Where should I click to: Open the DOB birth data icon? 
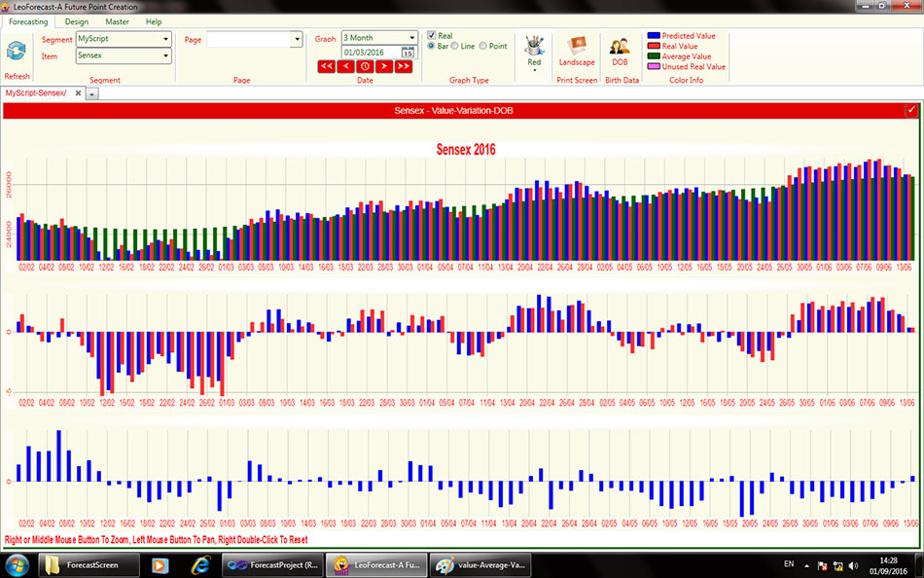pyautogui.click(x=620, y=46)
